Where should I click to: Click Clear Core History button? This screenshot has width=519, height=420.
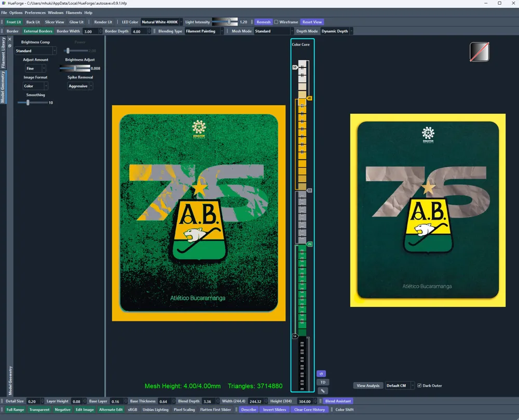pyautogui.click(x=309, y=410)
